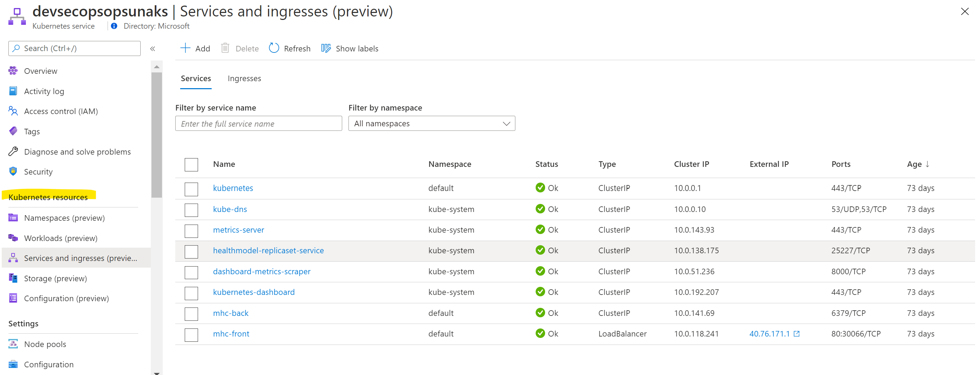Viewport: 980px width, 375px height.
Task: Click the external link icon beside 40.76.171.1
Action: [797, 333]
